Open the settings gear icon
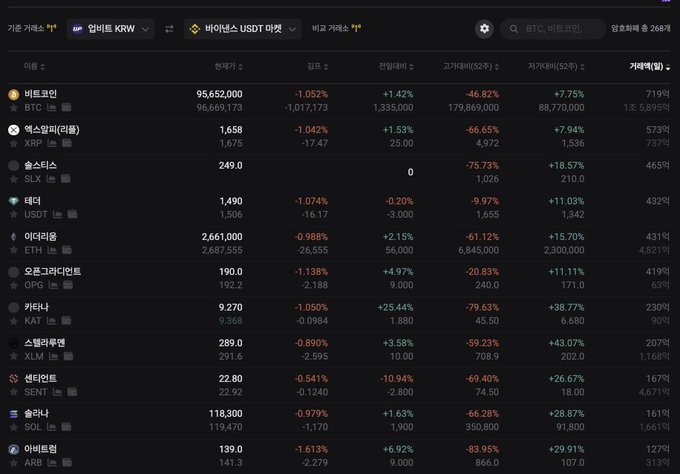680x474 pixels. [484, 29]
